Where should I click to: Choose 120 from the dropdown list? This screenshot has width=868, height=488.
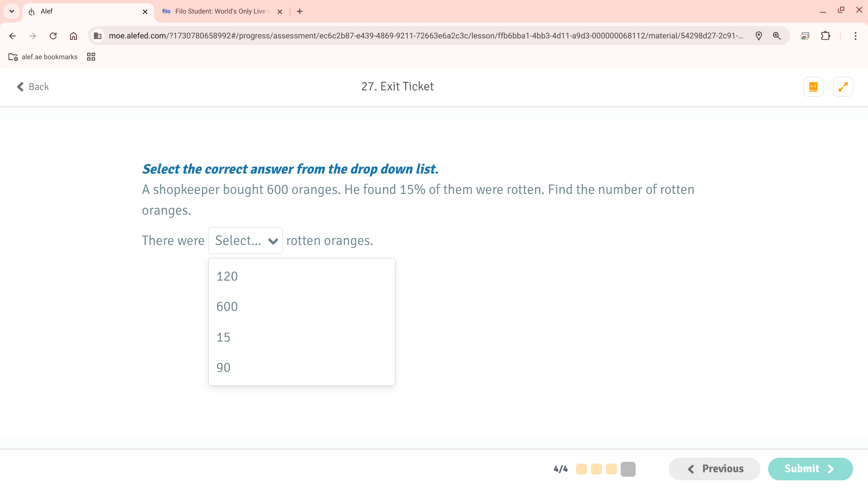[227, 277]
